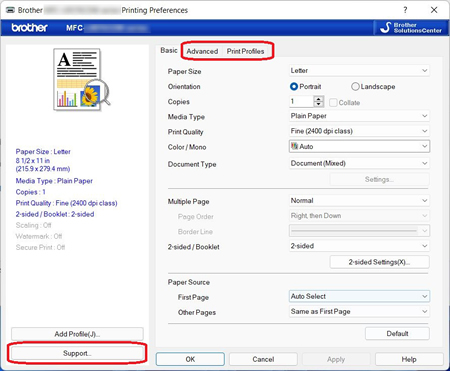This screenshot has height=371, width=450.
Task: Click the Default button
Action: [397, 333]
